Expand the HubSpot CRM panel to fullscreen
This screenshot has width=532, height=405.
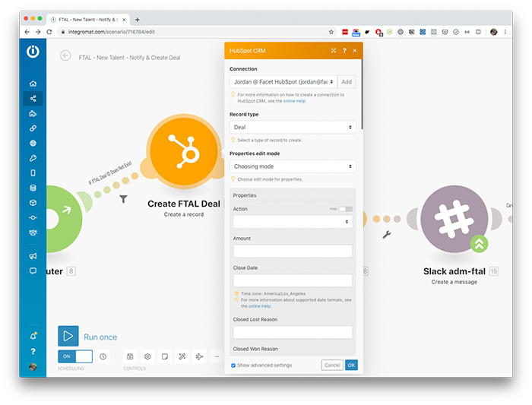(334, 51)
